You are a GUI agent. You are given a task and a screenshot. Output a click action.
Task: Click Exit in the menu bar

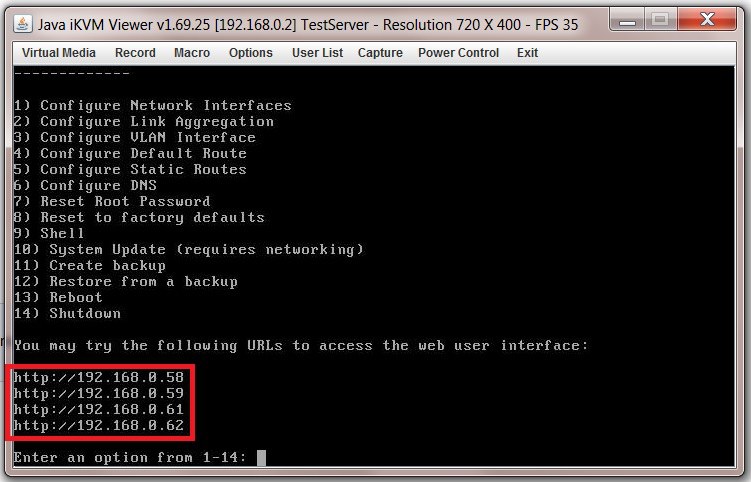527,53
